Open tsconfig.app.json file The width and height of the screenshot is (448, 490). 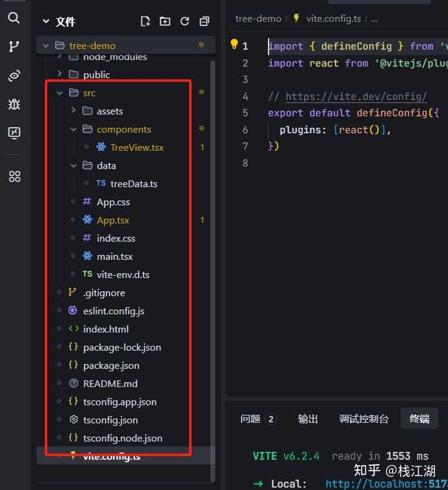(x=119, y=402)
